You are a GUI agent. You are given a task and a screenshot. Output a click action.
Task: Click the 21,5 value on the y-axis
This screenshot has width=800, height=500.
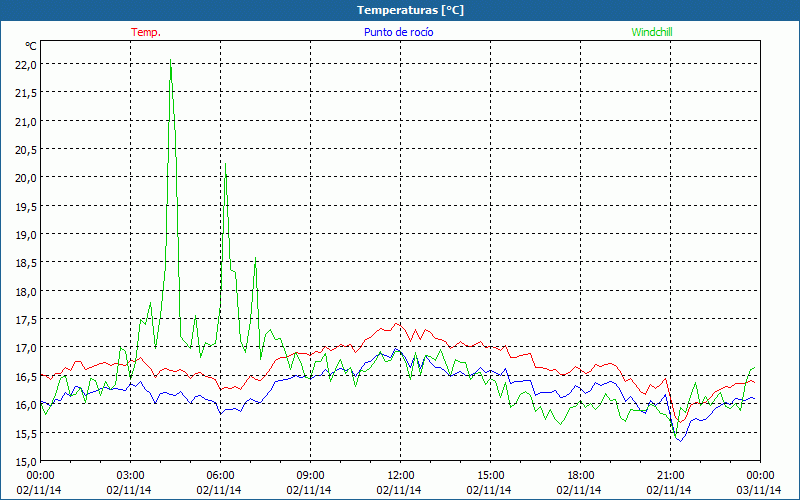(x=26, y=93)
